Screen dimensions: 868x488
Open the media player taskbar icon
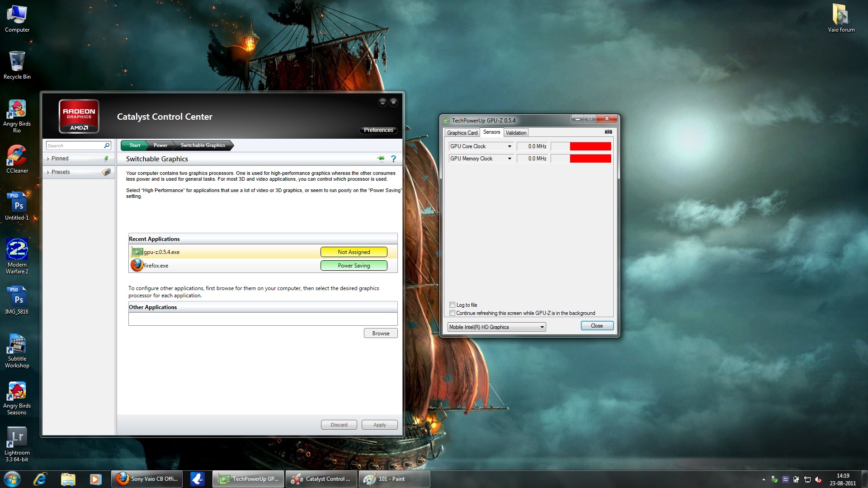(x=95, y=479)
